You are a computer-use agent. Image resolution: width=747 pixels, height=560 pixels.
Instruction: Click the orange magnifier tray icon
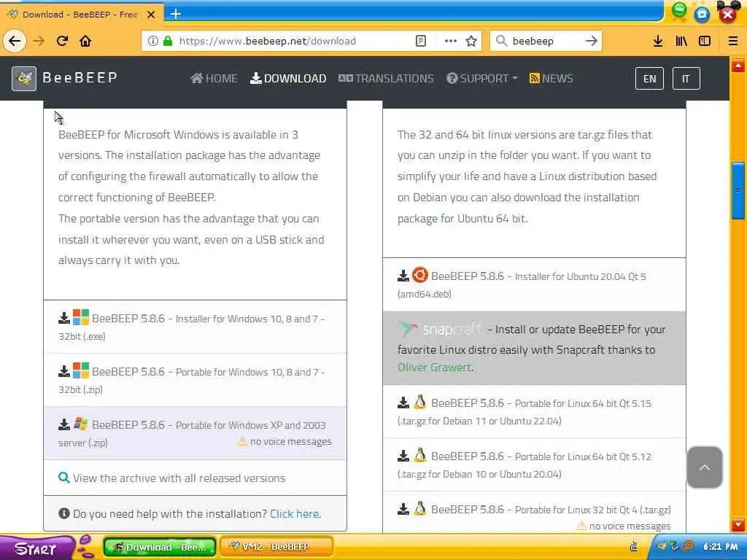(688, 546)
